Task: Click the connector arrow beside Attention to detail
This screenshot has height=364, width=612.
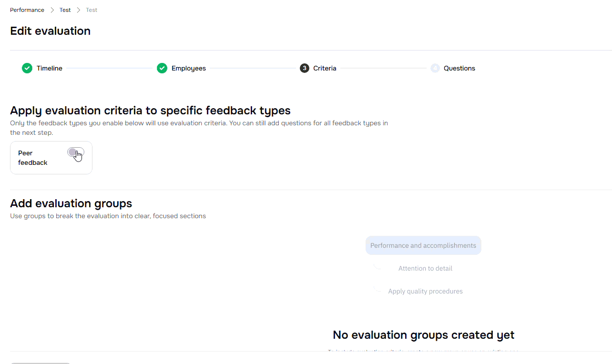Action: [377, 267]
